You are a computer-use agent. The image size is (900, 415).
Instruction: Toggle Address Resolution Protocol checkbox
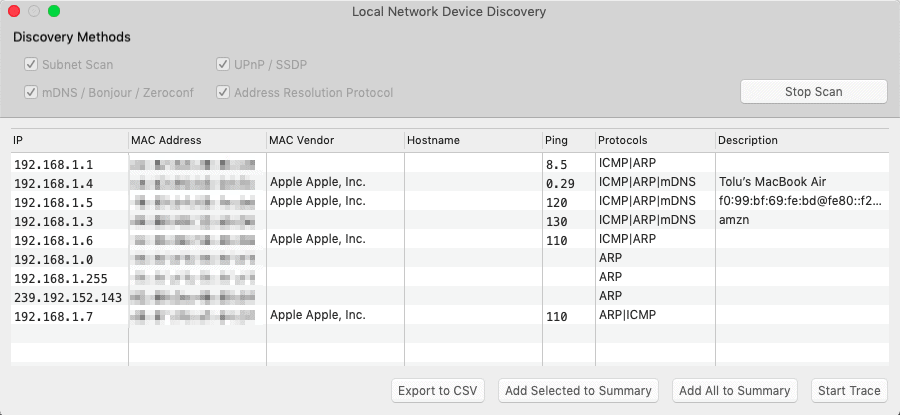click(x=223, y=93)
